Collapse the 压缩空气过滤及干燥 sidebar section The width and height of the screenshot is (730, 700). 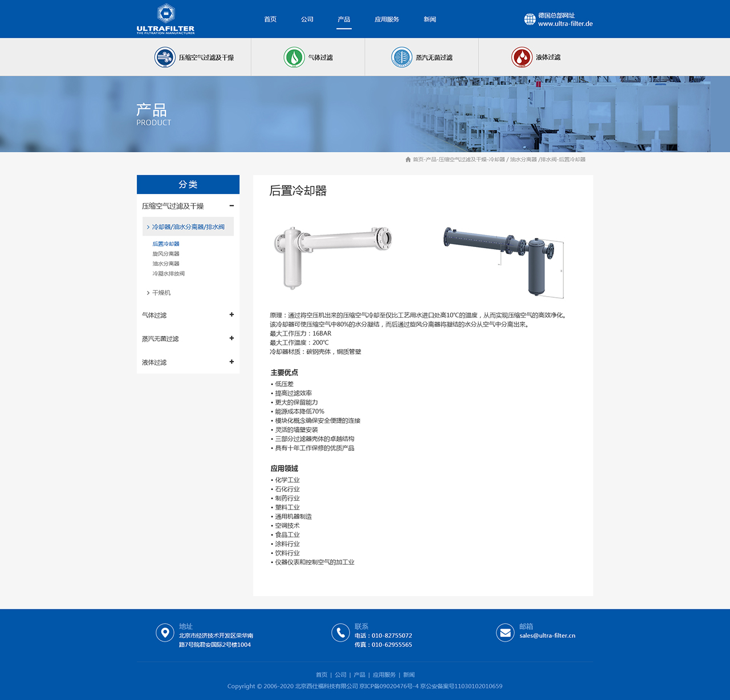point(232,206)
